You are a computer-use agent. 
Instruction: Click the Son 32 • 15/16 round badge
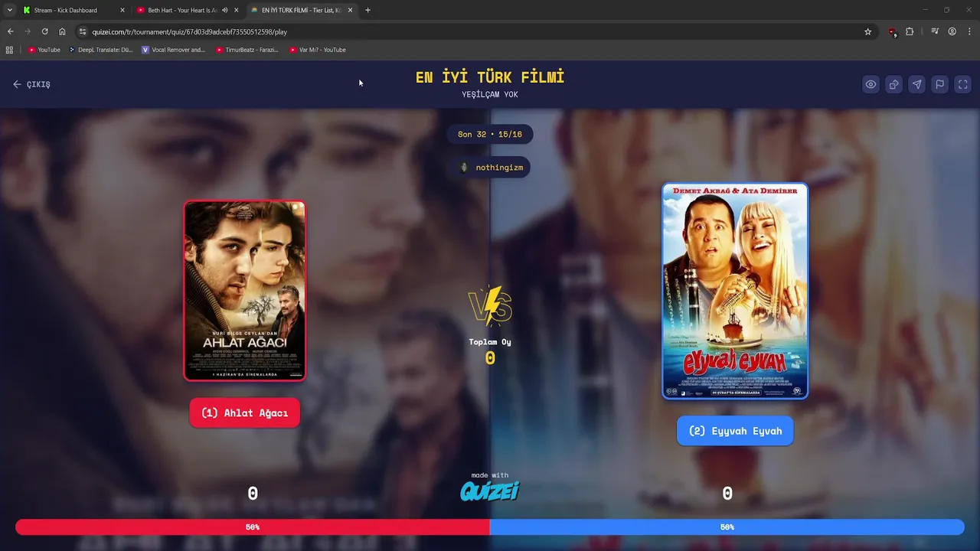click(x=490, y=134)
